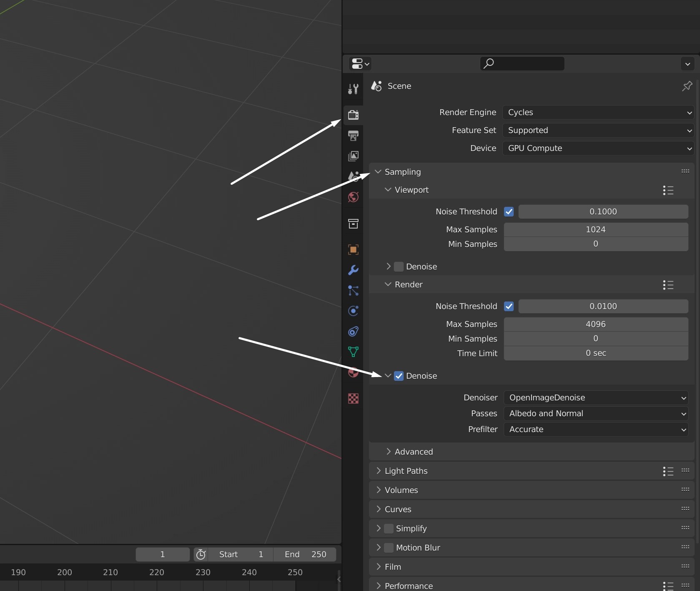Select the Output properties tab
Viewport: 700px width, 591px height.
[353, 136]
